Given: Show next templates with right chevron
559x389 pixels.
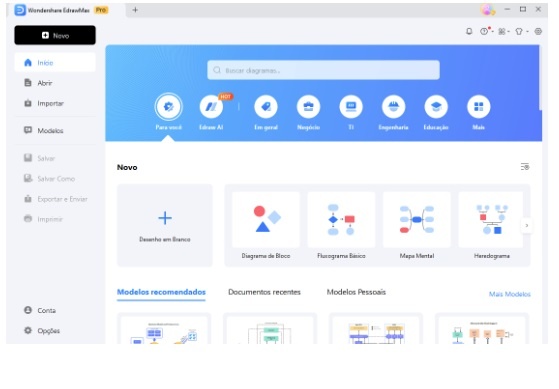Looking at the screenshot, I should point(527,225).
